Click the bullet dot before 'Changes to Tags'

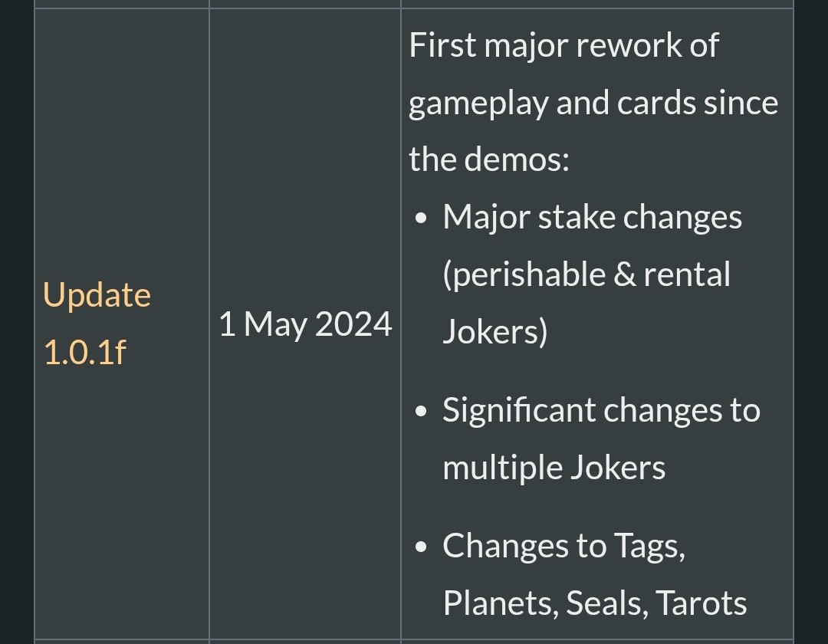tap(421, 547)
